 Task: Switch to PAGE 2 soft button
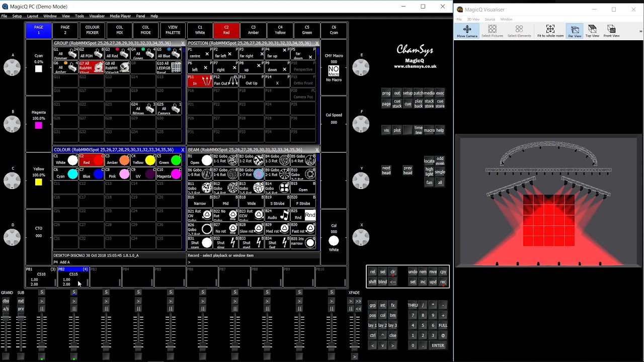(65, 30)
